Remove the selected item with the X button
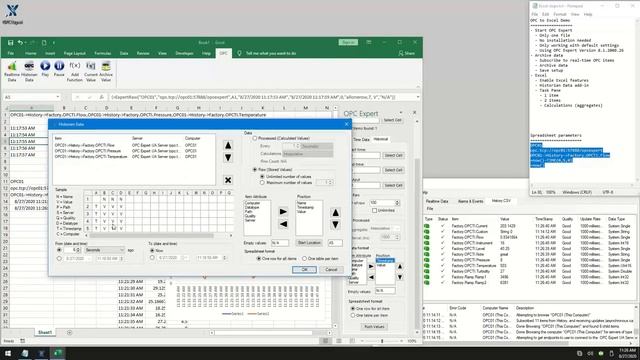Image resolution: width=640 pixels, height=360 pixels. coord(228,180)
